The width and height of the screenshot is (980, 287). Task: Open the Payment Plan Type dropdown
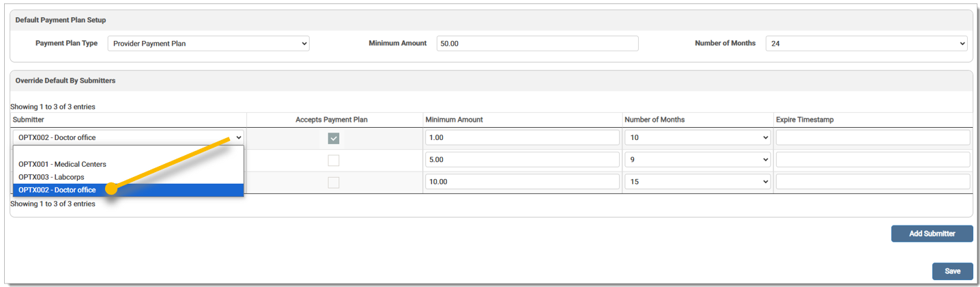208,44
